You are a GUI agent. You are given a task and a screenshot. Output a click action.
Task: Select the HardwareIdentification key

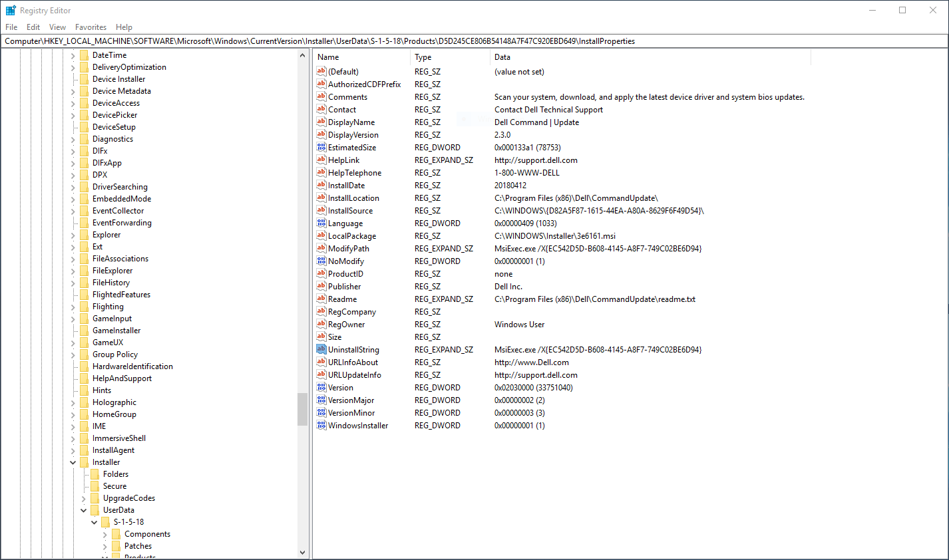[x=132, y=366]
